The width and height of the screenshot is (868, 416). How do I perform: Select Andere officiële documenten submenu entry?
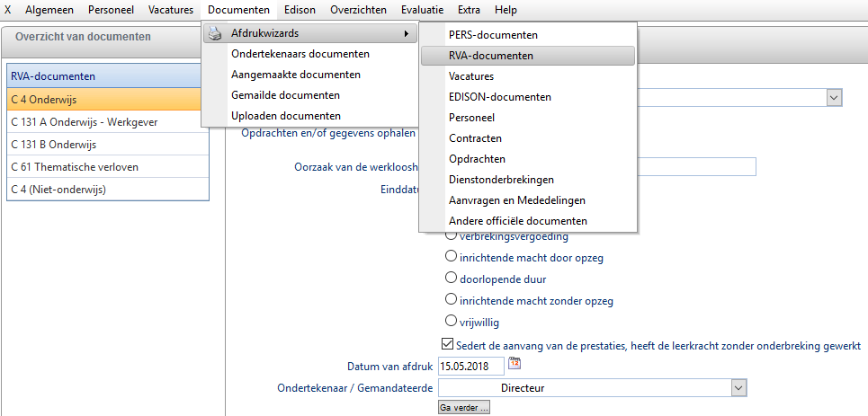tap(528, 221)
